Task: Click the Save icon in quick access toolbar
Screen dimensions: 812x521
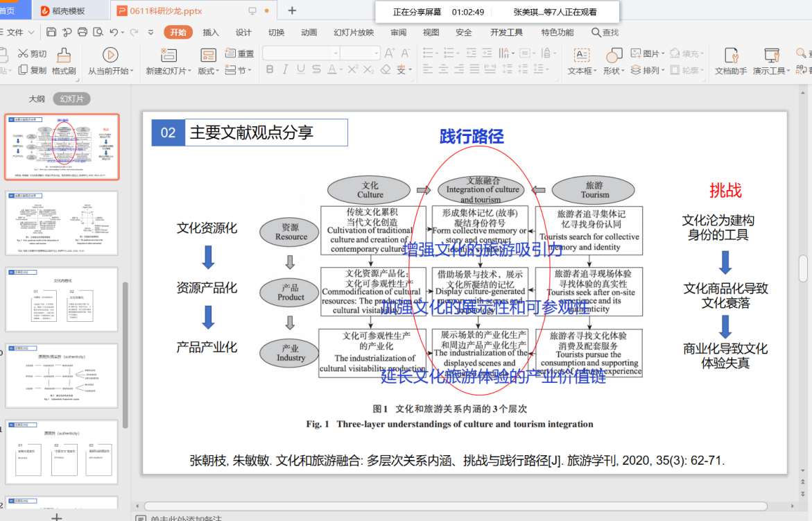Action: point(51,32)
